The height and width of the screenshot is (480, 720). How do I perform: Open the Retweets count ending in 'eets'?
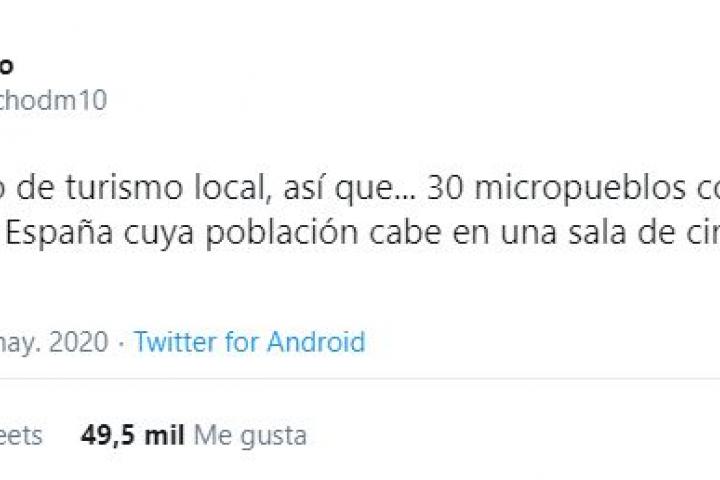tap(21, 435)
